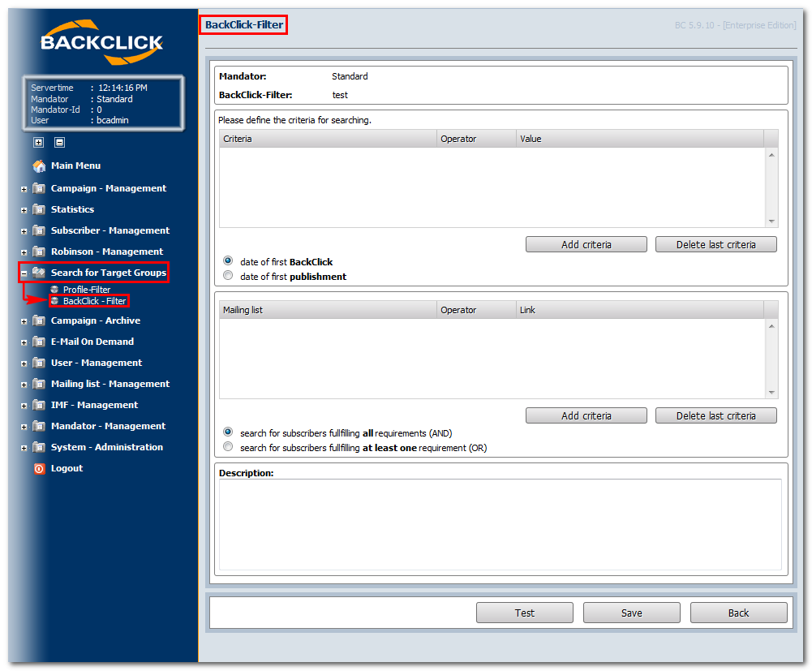Screen dimensions: 812x671
Task: Collapse the Search for Target Groups node
Action: [x=24, y=273]
